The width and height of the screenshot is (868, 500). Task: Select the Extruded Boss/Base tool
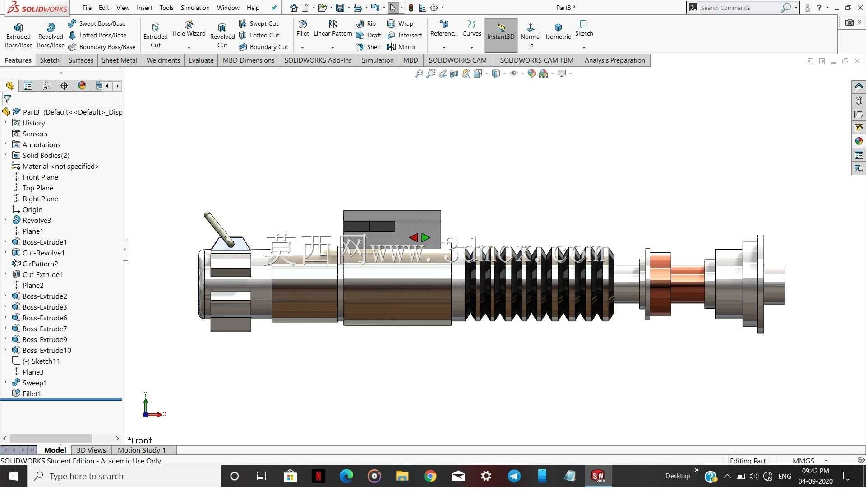(x=18, y=35)
